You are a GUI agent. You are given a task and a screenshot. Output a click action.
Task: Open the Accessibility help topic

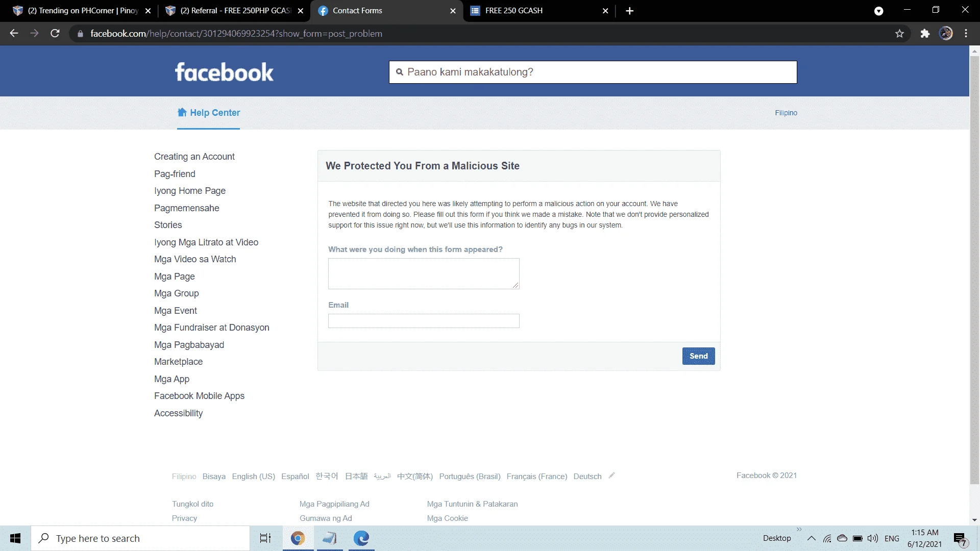coord(178,413)
